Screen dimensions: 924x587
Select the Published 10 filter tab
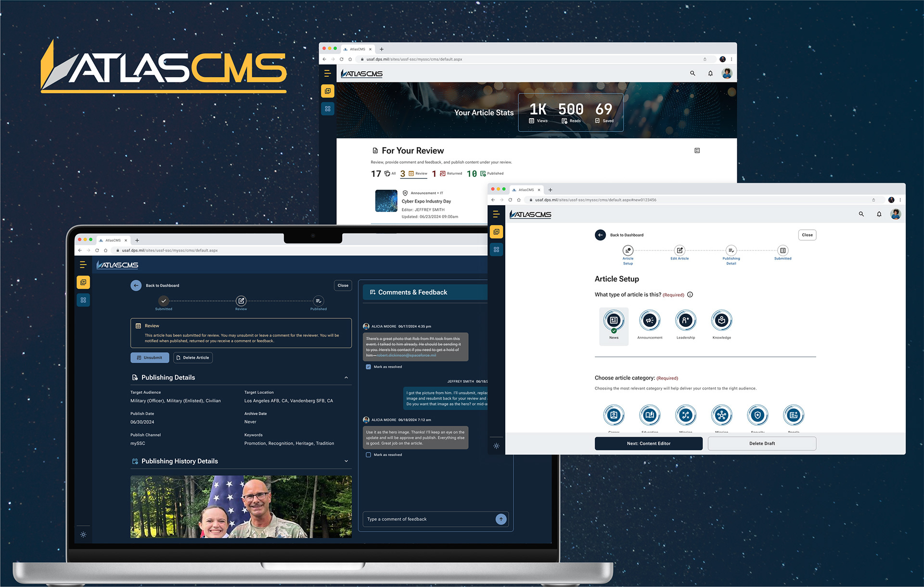[485, 173]
